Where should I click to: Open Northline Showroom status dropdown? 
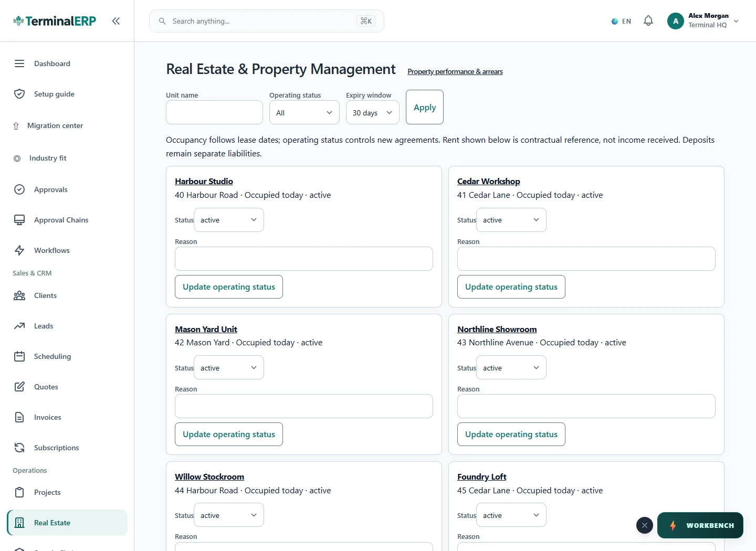click(511, 368)
